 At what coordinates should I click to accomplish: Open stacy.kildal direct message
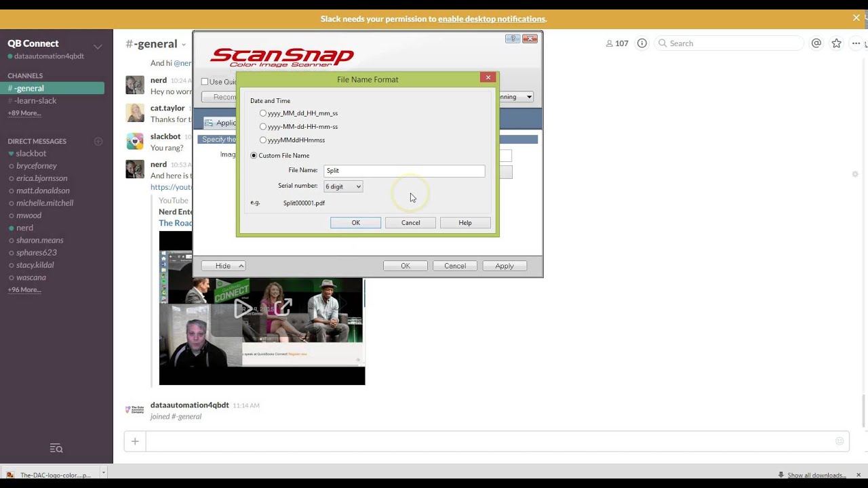(x=35, y=265)
